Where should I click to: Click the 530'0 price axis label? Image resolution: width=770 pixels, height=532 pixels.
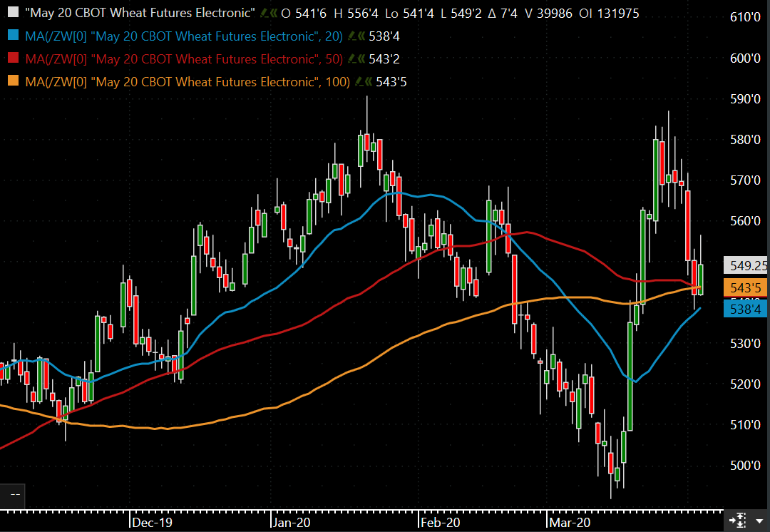tap(746, 343)
